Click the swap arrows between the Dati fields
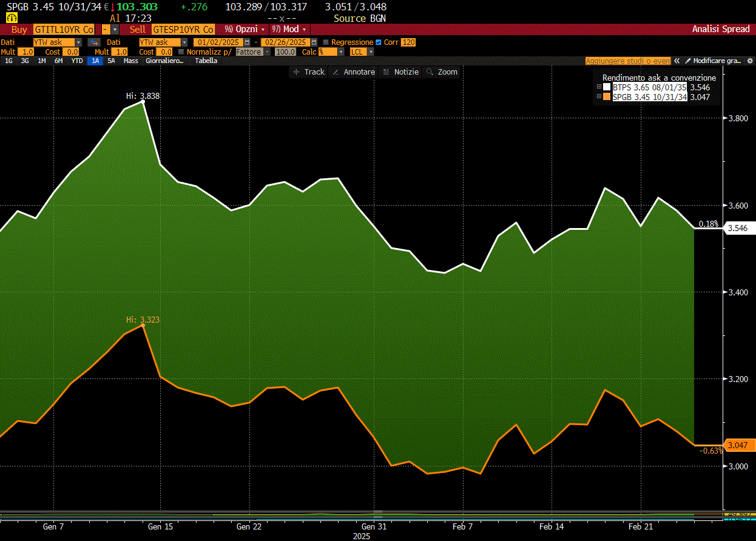The height and width of the screenshot is (541, 756). tap(93, 42)
